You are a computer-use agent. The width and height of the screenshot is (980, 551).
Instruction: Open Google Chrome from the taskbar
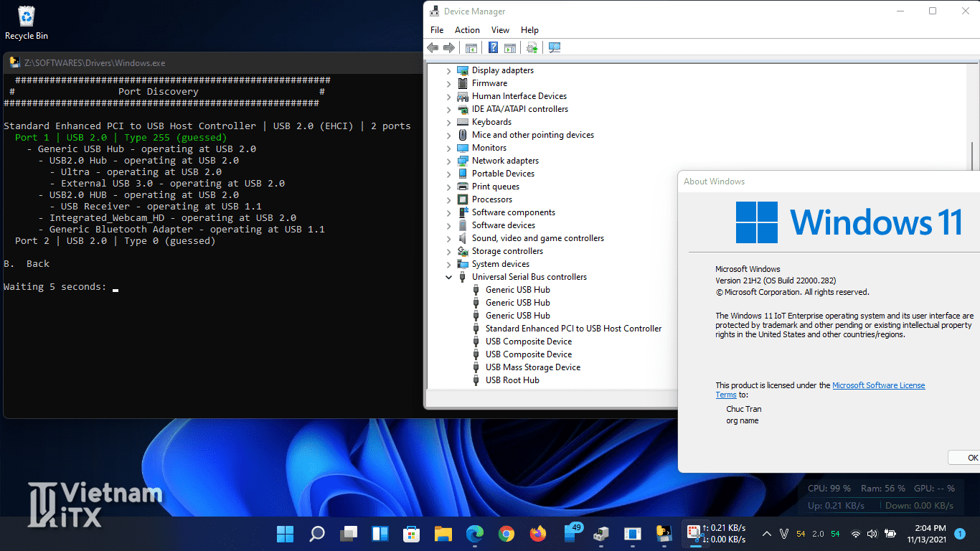tap(507, 534)
